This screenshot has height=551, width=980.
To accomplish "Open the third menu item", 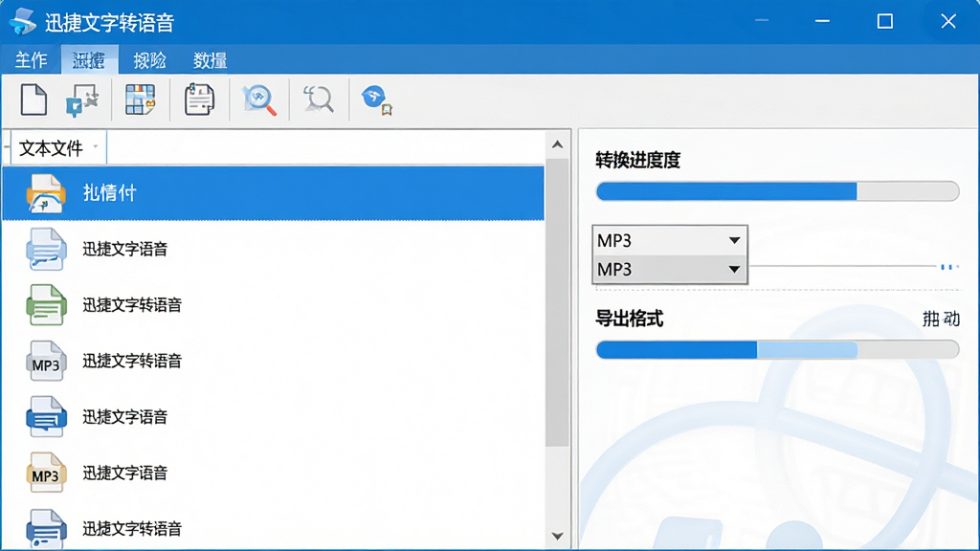I will [150, 60].
